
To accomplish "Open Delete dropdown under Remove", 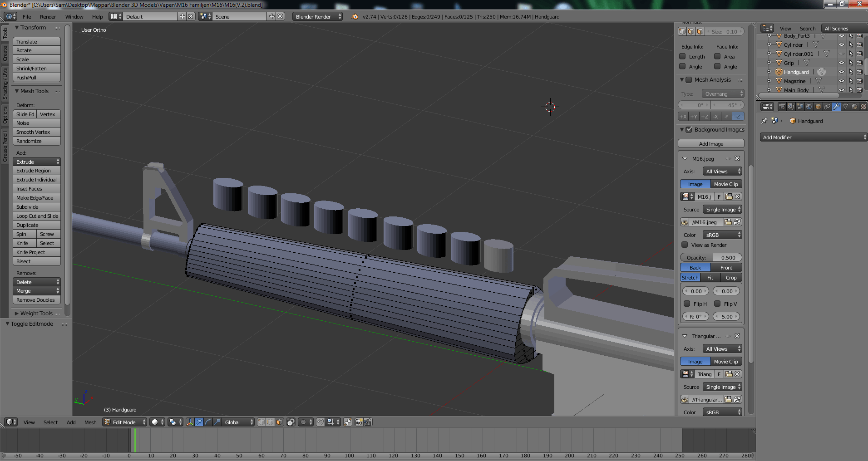I will tap(37, 282).
